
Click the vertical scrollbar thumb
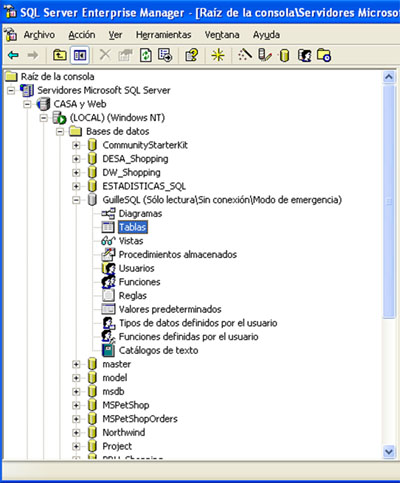click(389, 201)
